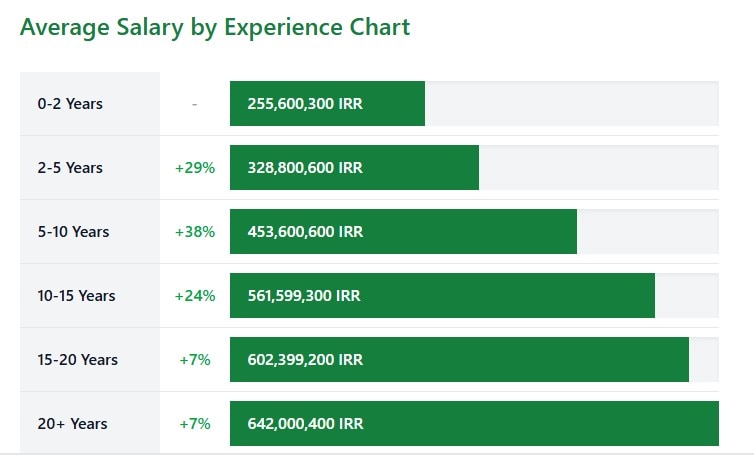Select the 328,800,600 IRR green bar

point(354,168)
